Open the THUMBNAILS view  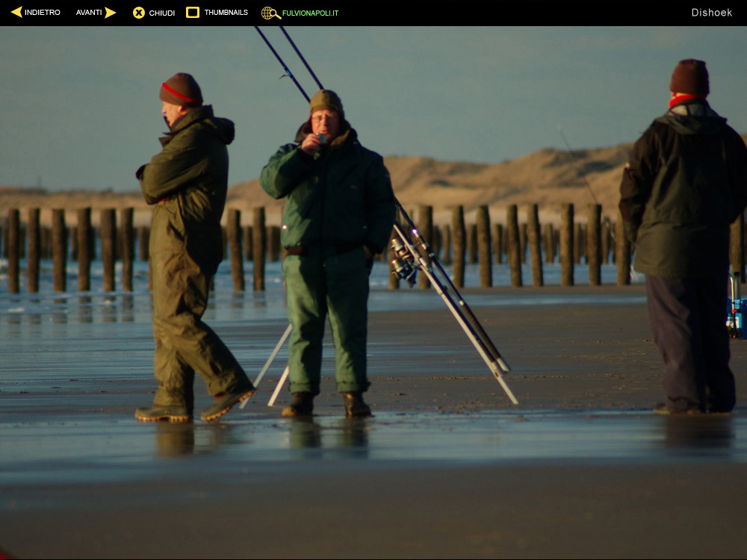pyautogui.click(x=226, y=13)
